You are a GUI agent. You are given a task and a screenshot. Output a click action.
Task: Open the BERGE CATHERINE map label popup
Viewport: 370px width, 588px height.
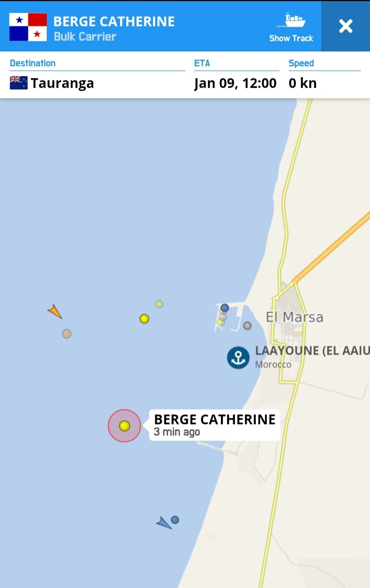pos(215,425)
